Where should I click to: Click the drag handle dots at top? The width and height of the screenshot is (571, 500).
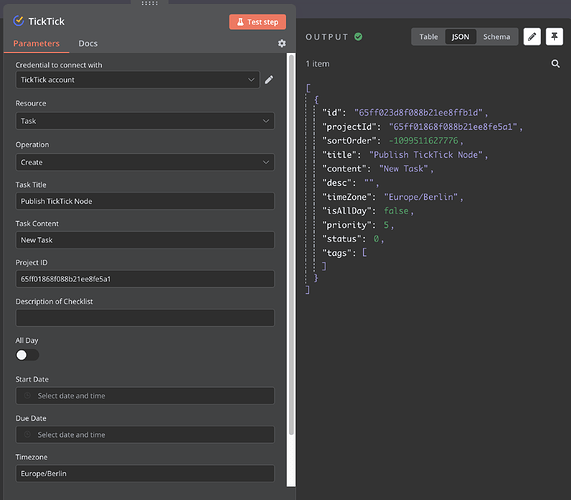[149, 3]
